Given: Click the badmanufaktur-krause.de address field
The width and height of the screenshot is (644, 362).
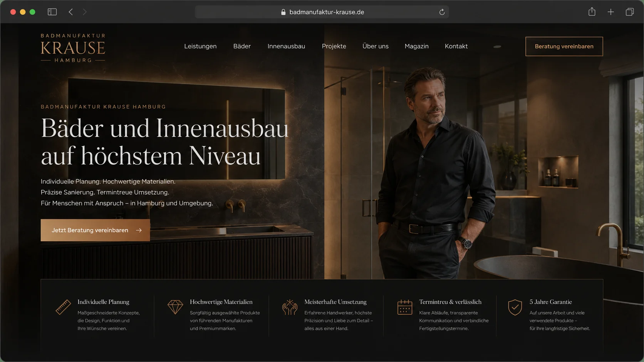Looking at the screenshot, I should (322, 12).
